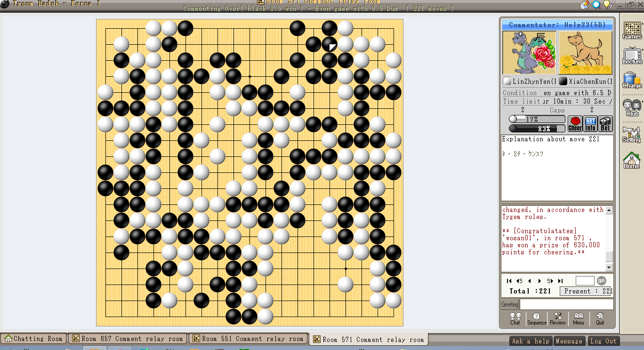The height and width of the screenshot is (350, 644).
Task: Click the Bet chips button
Action: tap(605, 124)
